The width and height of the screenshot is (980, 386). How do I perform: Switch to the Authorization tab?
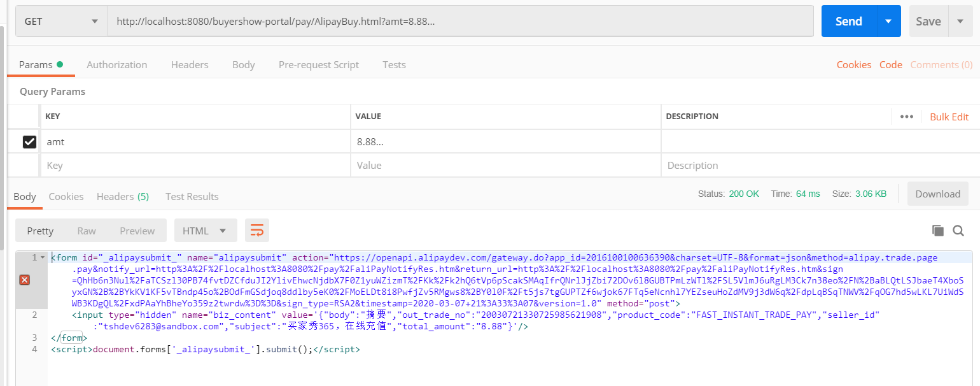[x=117, y=64]
